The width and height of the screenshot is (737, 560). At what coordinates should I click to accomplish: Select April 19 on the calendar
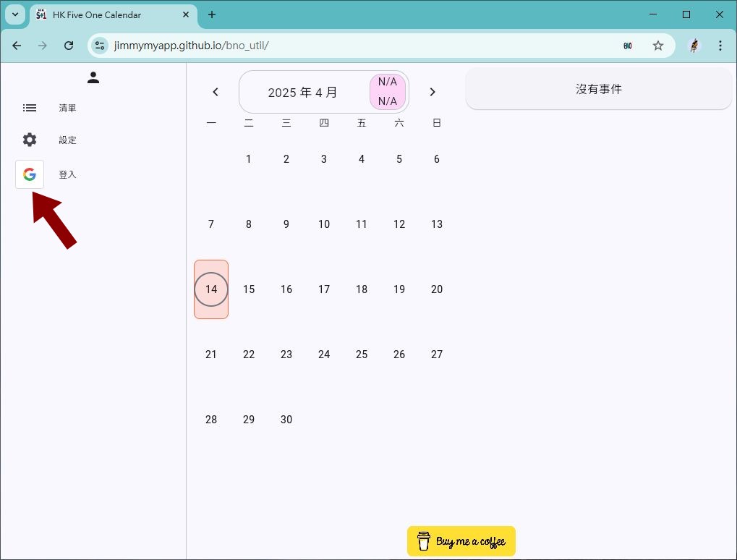(x=399, y=289)
